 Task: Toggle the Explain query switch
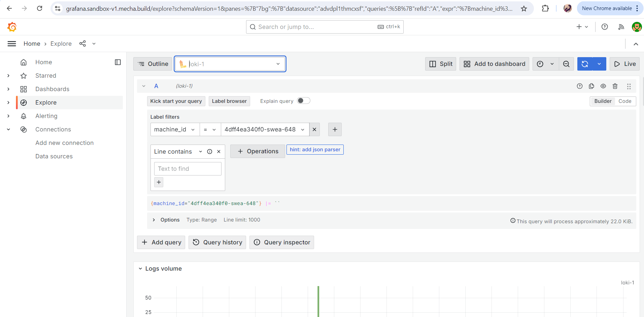(303, 101)
